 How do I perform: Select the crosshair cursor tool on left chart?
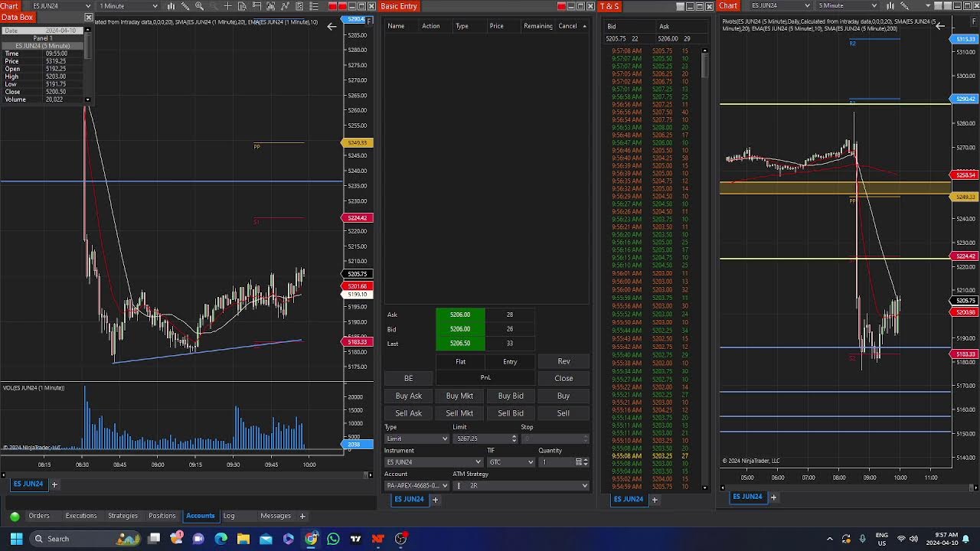point(227,6)
